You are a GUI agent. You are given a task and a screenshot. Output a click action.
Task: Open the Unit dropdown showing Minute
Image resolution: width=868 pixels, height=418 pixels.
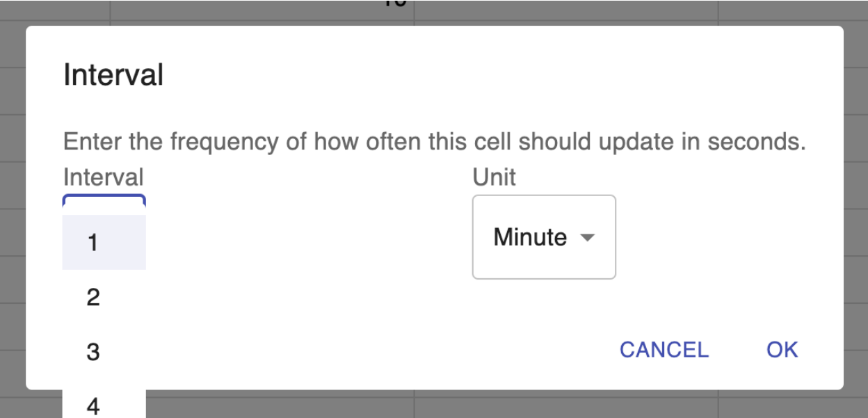coord(543,237)
